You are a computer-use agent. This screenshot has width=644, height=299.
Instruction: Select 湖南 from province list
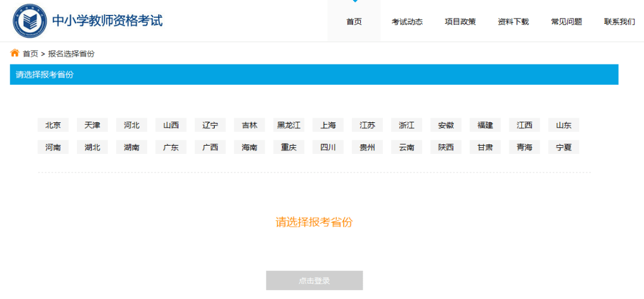(x=131, y=147)
